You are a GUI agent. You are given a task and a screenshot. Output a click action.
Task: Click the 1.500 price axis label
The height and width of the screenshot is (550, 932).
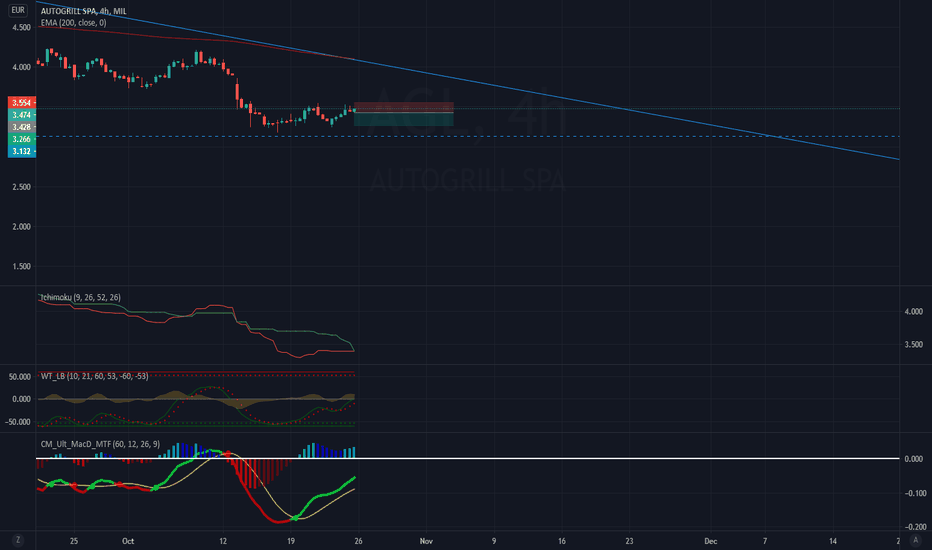(x=21, y=266)
